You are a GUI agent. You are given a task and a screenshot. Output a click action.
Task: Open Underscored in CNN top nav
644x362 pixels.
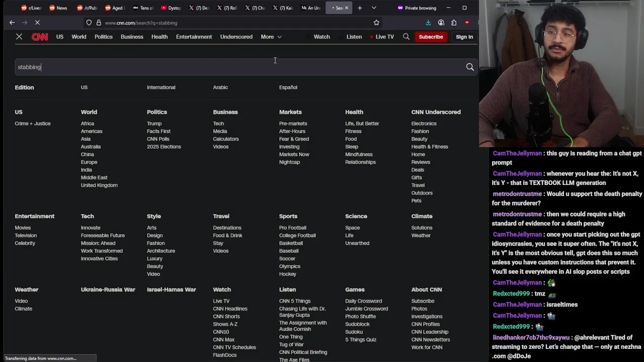click(x=236, y=37)
